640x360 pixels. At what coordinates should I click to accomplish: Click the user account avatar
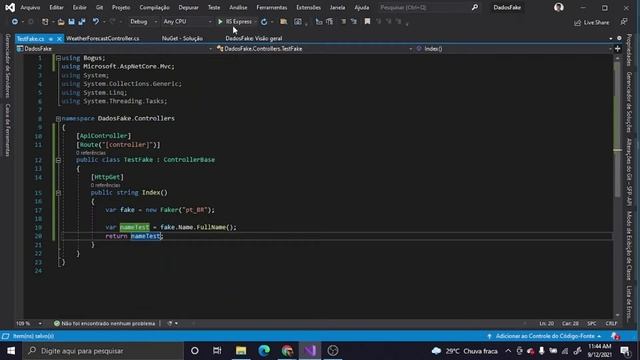[x=559, y=7]
